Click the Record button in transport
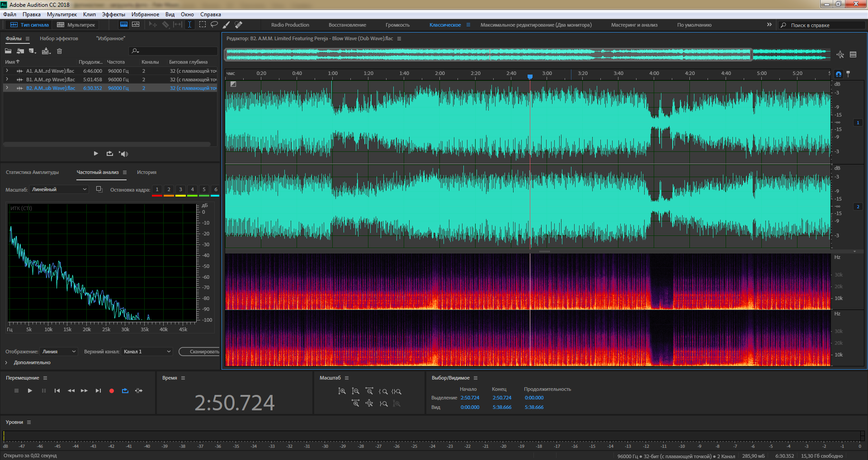This screenshot has height=460, width=868. [x=112, y=391]
